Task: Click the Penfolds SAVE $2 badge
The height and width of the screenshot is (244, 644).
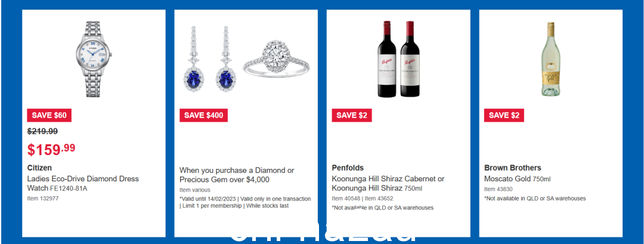Action: click(x=352, y=115)
